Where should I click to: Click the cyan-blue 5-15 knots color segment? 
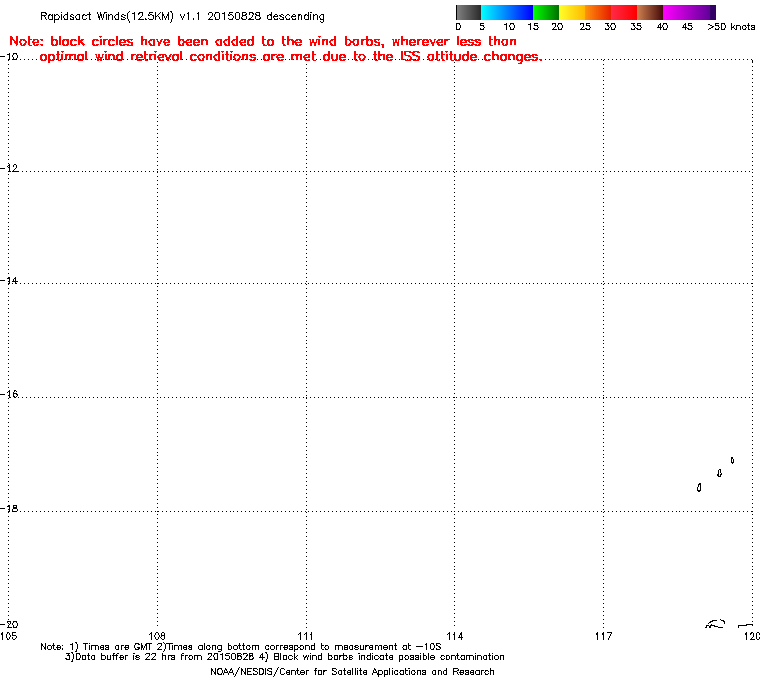[507, 12]
